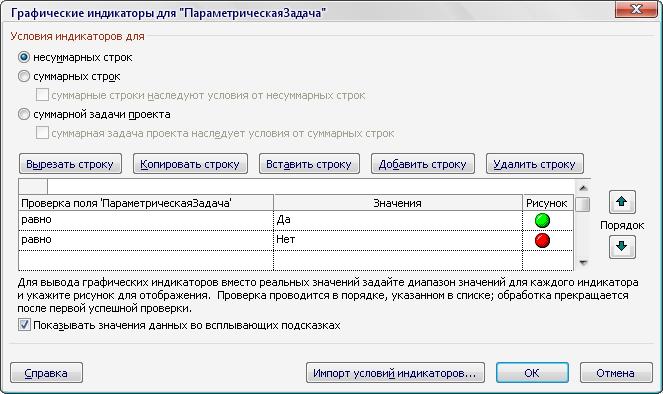
Task: Click the 'Нет' value cell
Action: coord(398,240)
